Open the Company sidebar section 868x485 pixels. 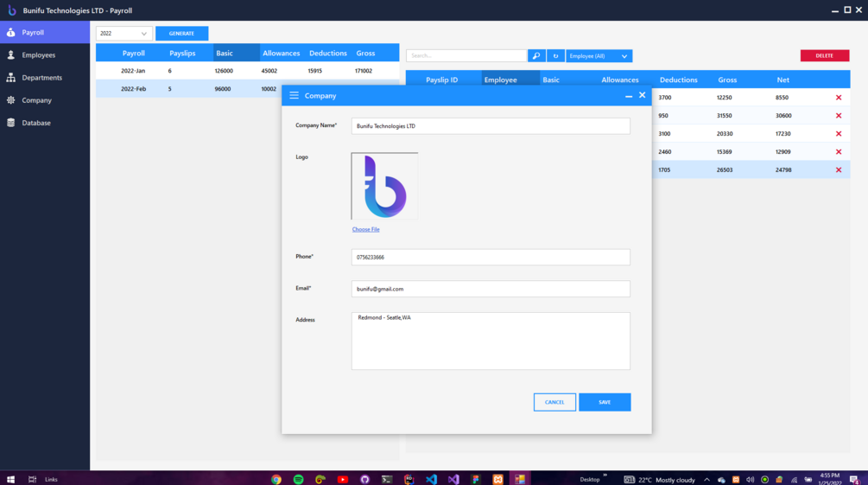[45, 100]
